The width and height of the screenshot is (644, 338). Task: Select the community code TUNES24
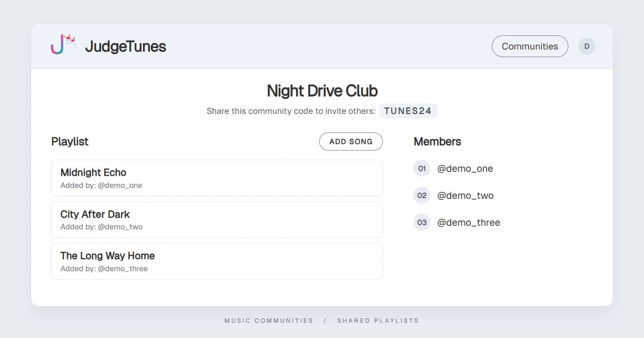[x=408, y=111]
